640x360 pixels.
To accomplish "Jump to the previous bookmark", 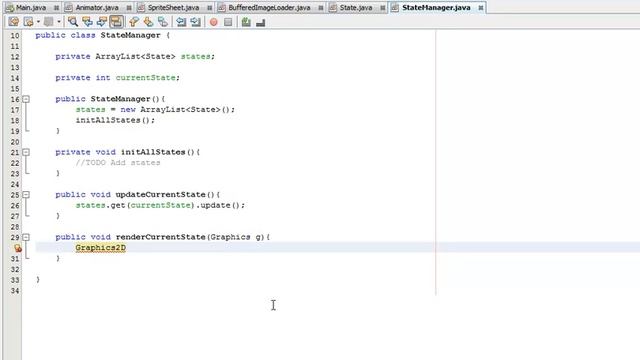I will (x=133, y=22).
